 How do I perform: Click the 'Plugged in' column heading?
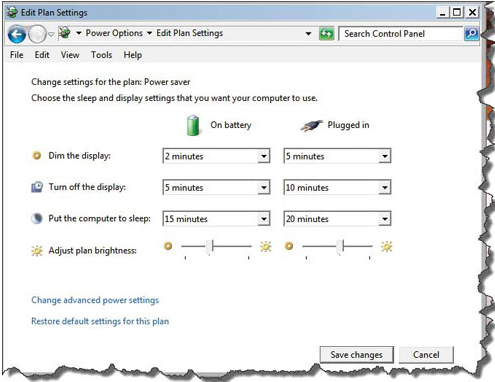(x=348, y=125)
